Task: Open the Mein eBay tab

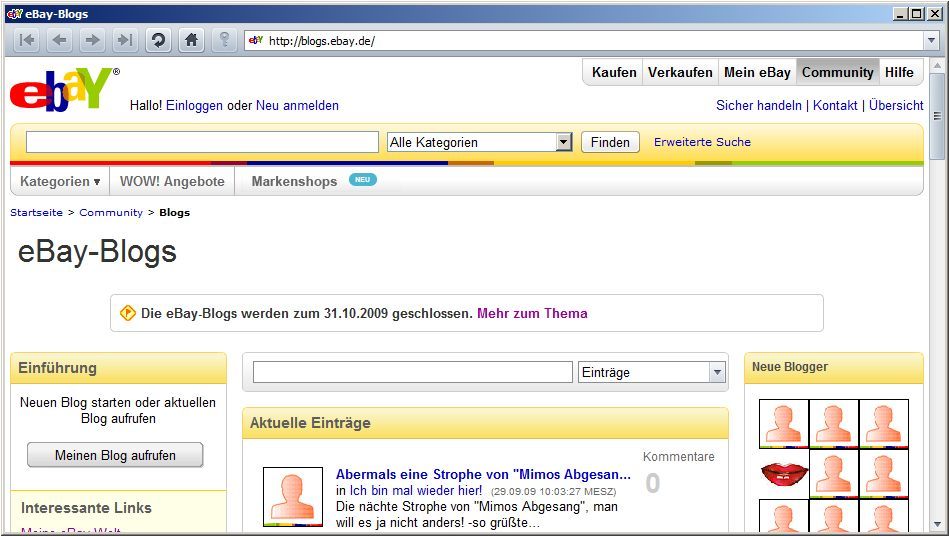Action: tap(757, 73)
